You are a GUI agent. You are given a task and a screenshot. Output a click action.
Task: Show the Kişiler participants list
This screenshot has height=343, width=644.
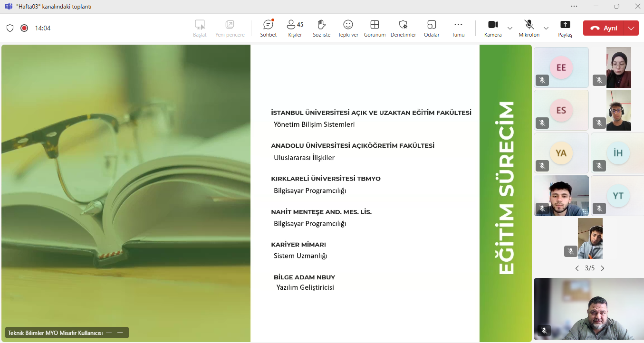(x=295, y=28)
